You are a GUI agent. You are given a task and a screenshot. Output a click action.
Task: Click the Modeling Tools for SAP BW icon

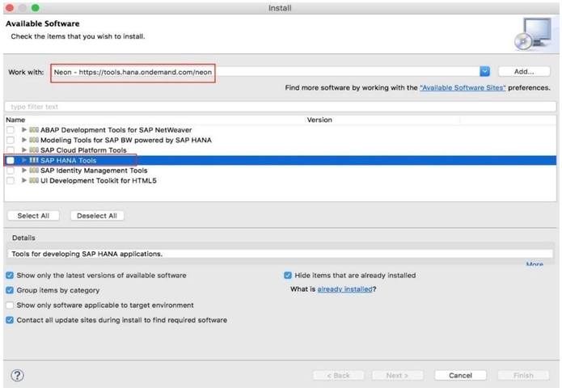click(x=34, y=140)
